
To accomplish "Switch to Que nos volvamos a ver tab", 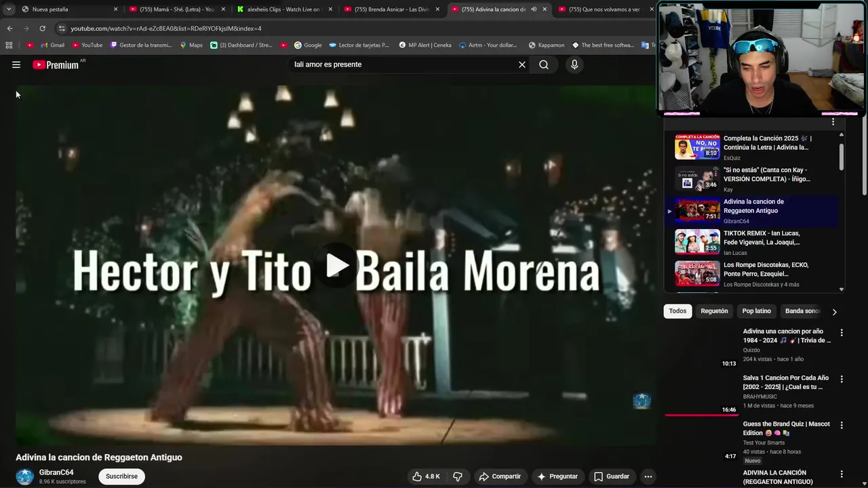I will (604, 9).
